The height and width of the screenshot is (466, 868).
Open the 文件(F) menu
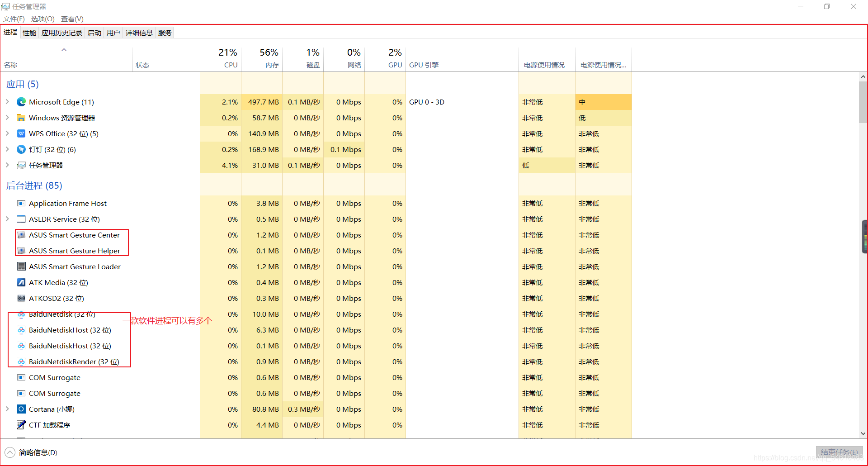[14, 19]
